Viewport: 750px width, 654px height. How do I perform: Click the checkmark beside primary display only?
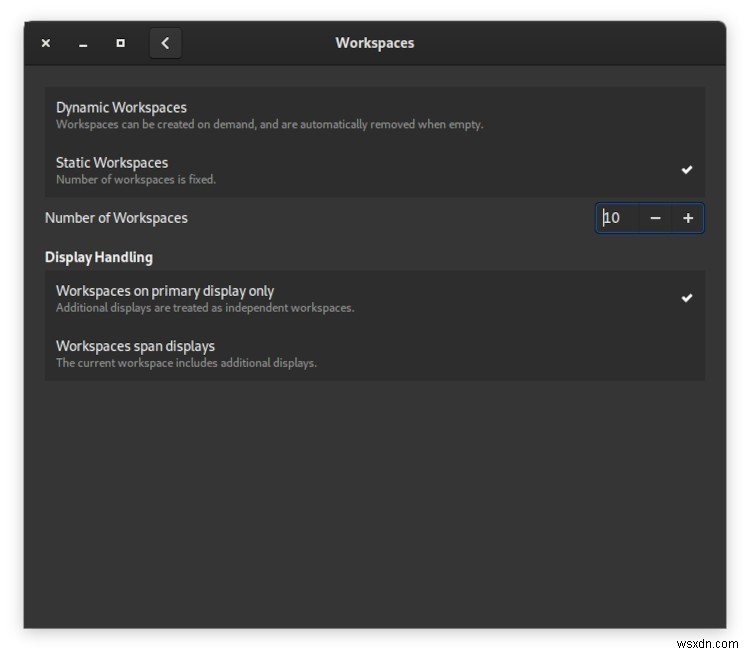(686, 298)
